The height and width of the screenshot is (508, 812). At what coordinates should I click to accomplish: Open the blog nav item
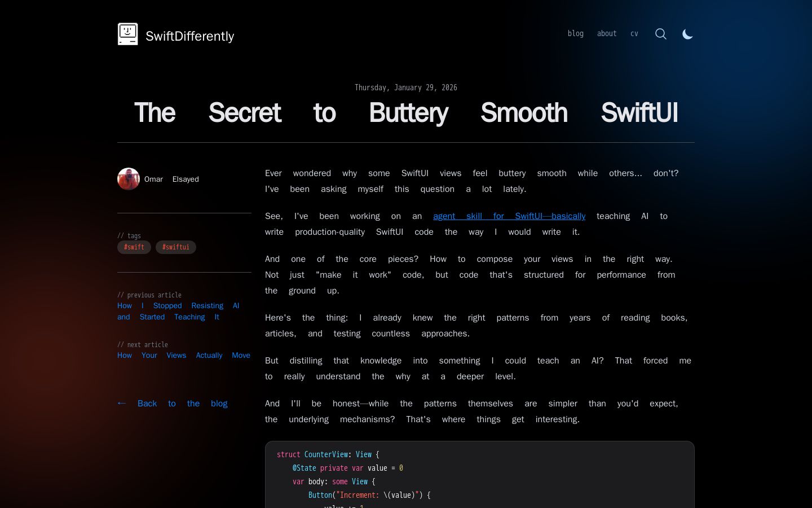576,33
